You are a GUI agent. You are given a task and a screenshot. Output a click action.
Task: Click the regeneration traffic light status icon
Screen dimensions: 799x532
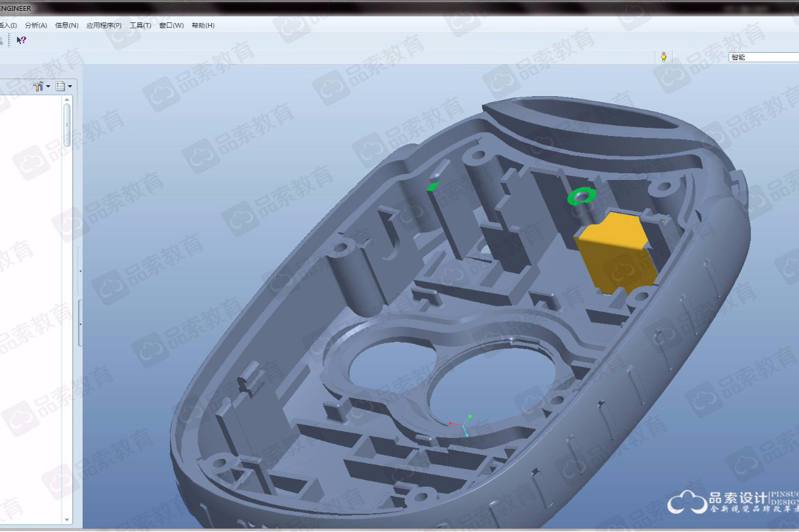664,57
